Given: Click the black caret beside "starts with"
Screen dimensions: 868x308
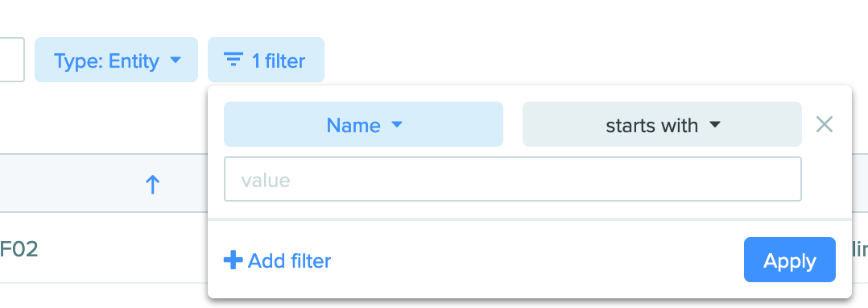Looking at the screenshot, I should (x=715, y=125).
